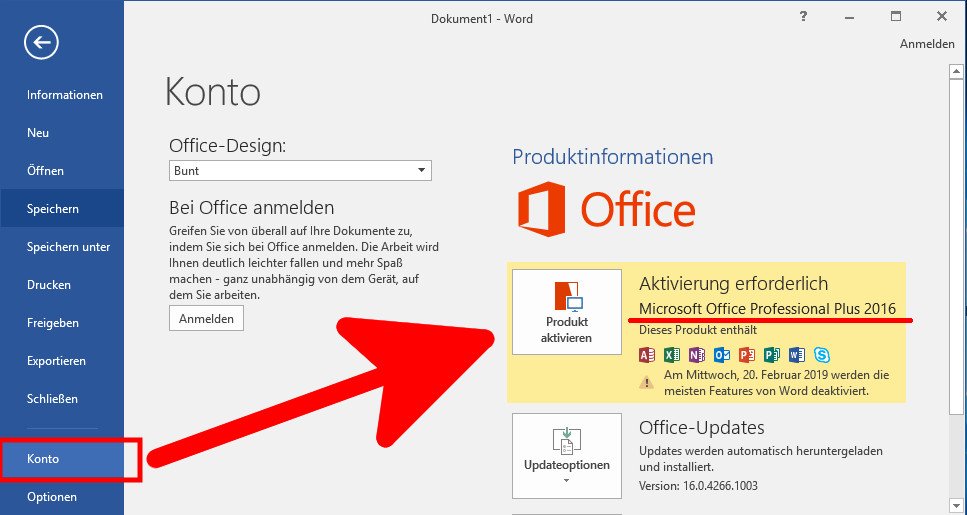Viewport: 967px width, 515px height.
Task: Select Konto in the sidebar
Action: (62, 459)
